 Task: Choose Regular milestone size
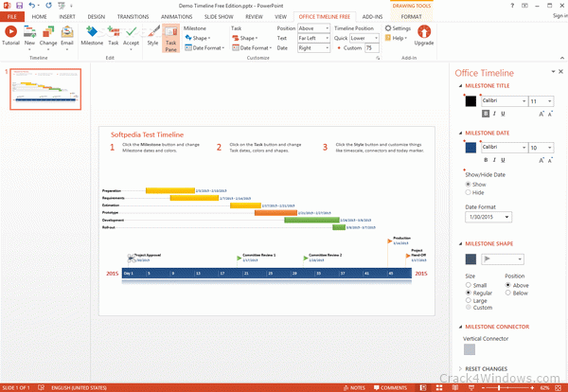coord(469,293)
